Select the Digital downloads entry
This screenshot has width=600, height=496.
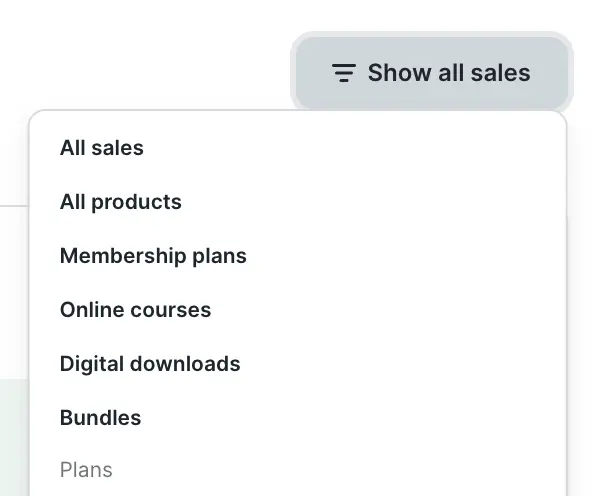pos(150,364)
